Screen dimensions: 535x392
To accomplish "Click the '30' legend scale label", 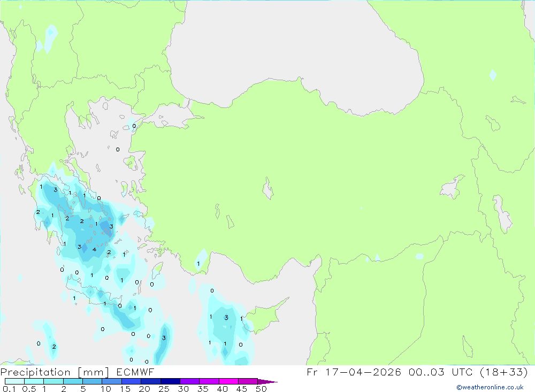I will [x=184, y=389].
